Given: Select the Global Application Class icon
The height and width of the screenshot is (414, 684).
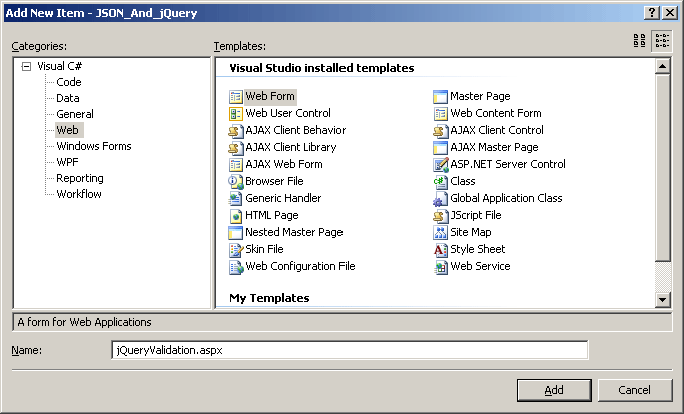Looking at the screenshot, I should point(441,198).
